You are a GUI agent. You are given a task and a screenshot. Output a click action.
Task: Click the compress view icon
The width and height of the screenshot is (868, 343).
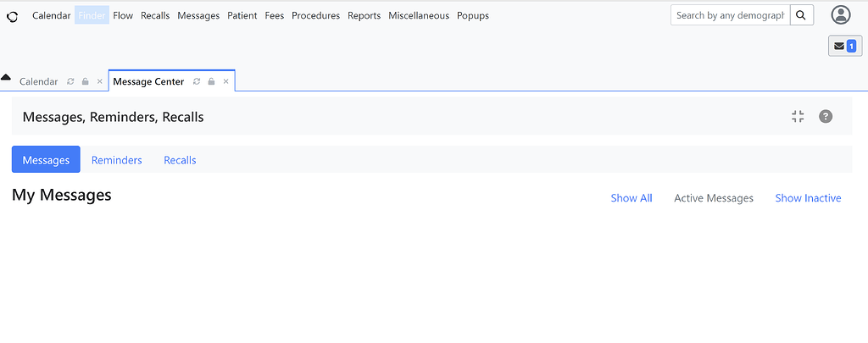(797, 117)
